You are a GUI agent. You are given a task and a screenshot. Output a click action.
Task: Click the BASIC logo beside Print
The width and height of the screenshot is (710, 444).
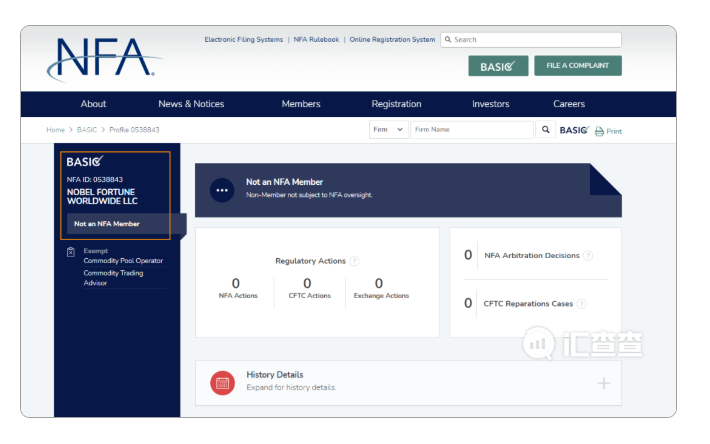tap(574, 130)
